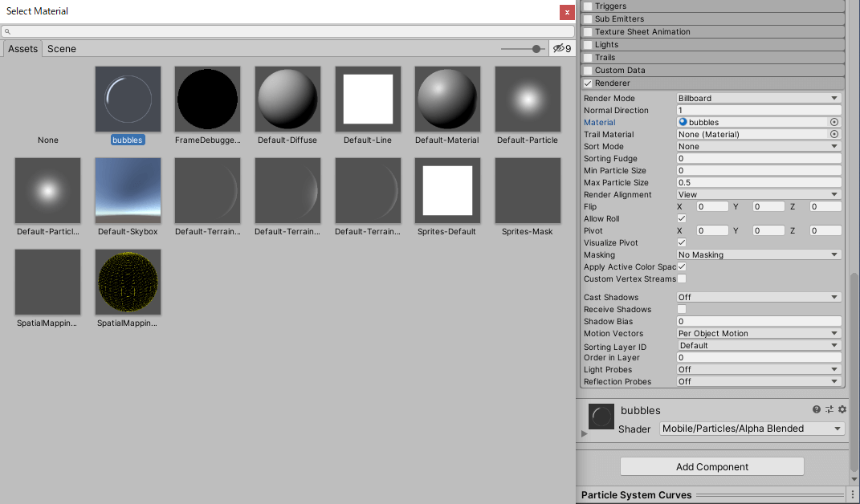This screenshot has width=860, height=504.
Task: Enable Receive Shadows
Action: 681,309
